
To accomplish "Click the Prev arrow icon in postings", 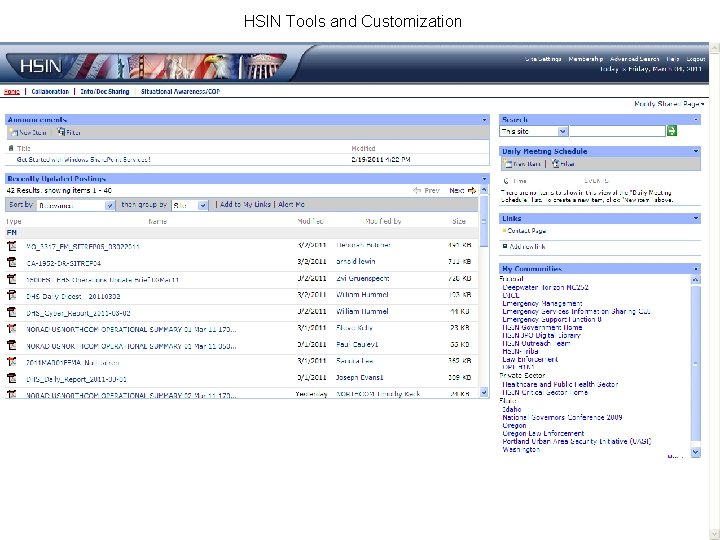I will [x=417, y=191].
